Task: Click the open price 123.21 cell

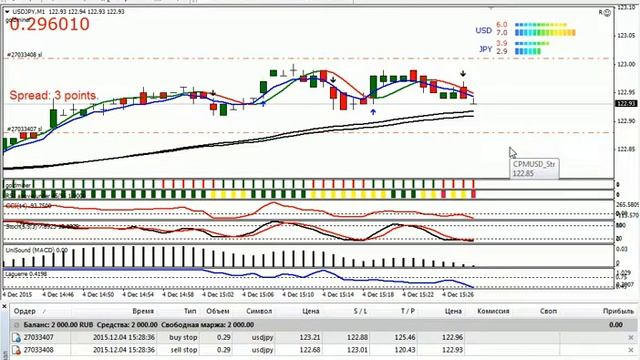Action: click(x=311, y=338)
